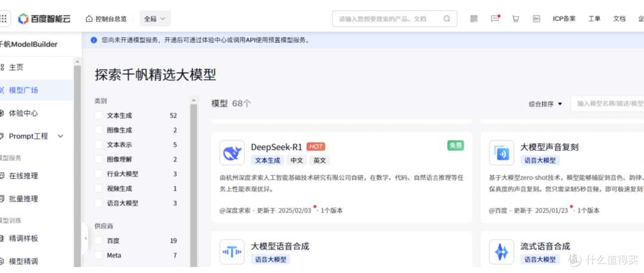
Task: Click the model name search field
Action: (609, 104)
